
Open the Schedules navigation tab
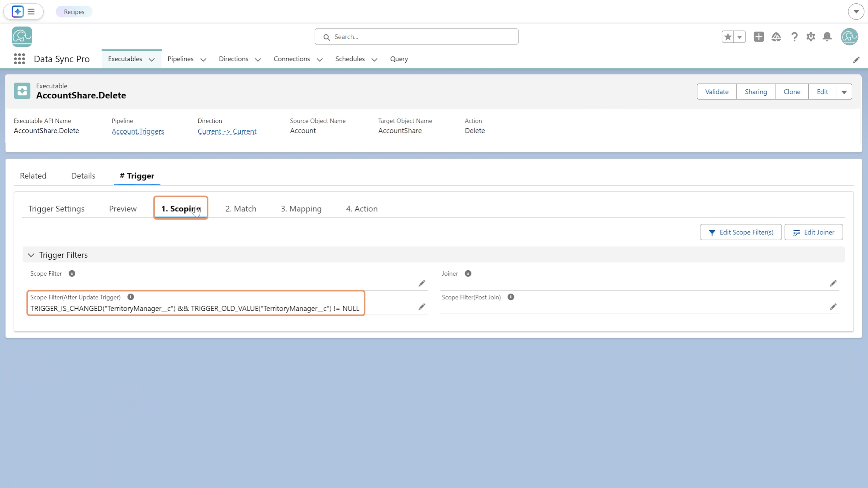350,59
